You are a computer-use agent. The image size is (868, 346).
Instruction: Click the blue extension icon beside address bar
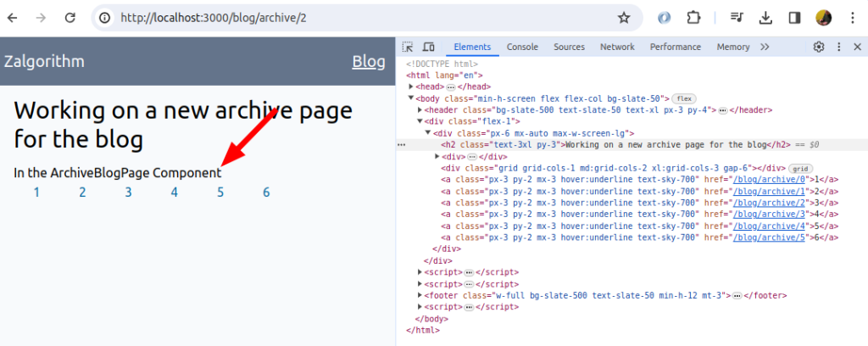[665, 18]
